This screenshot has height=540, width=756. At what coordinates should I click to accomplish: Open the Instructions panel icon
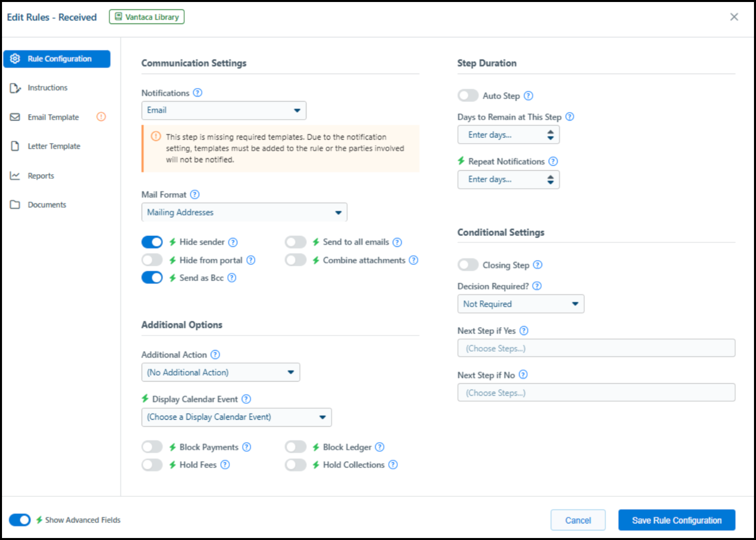tap(15, 88)
